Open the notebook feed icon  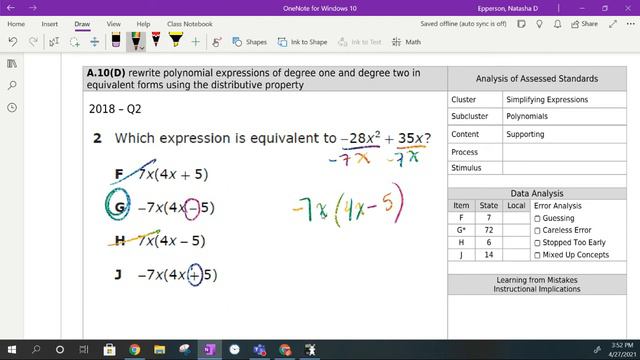pos(521,24)
